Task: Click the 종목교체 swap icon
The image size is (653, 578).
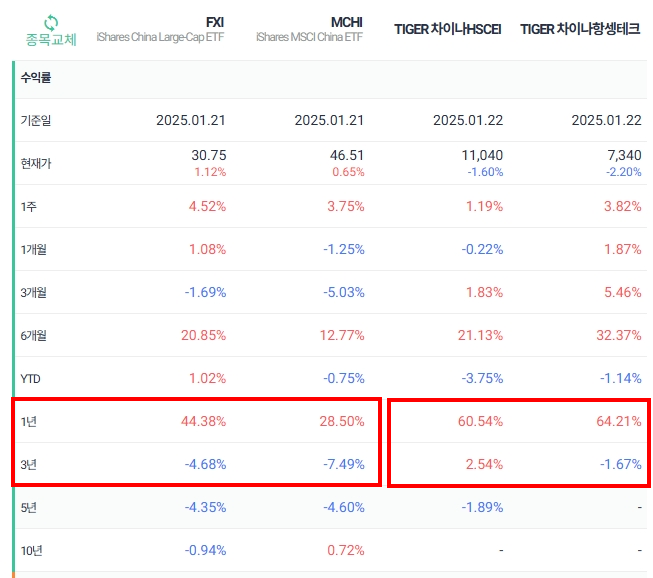Action: pos(51,22)
